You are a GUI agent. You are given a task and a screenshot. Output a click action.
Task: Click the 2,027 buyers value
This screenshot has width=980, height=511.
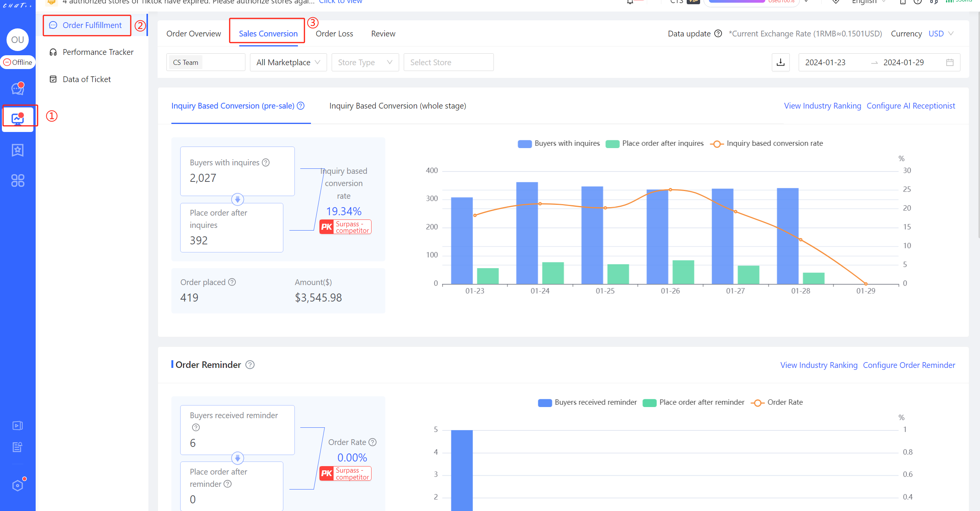(203, 178)
